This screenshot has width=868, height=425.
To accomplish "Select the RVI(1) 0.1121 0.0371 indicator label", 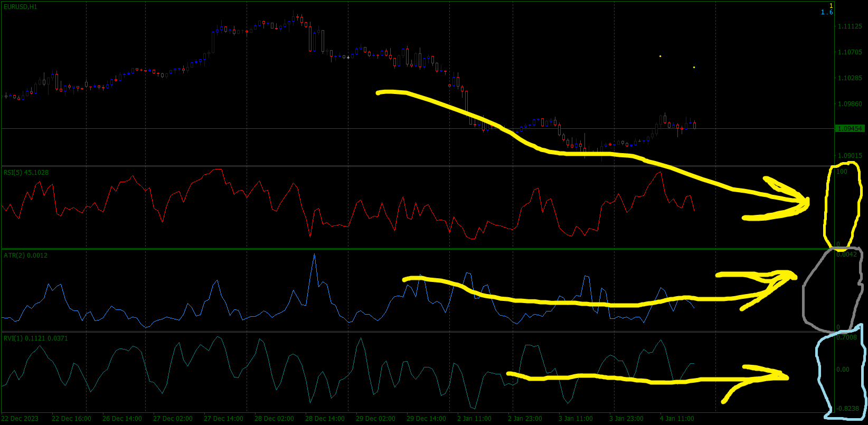I will coord(35,338).
